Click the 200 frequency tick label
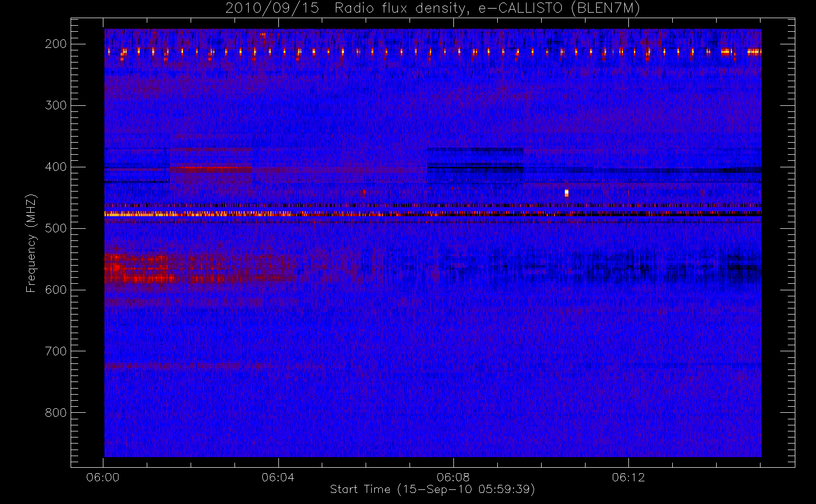Viewport: 816px width, 504px height. click(x=56, y=44)
